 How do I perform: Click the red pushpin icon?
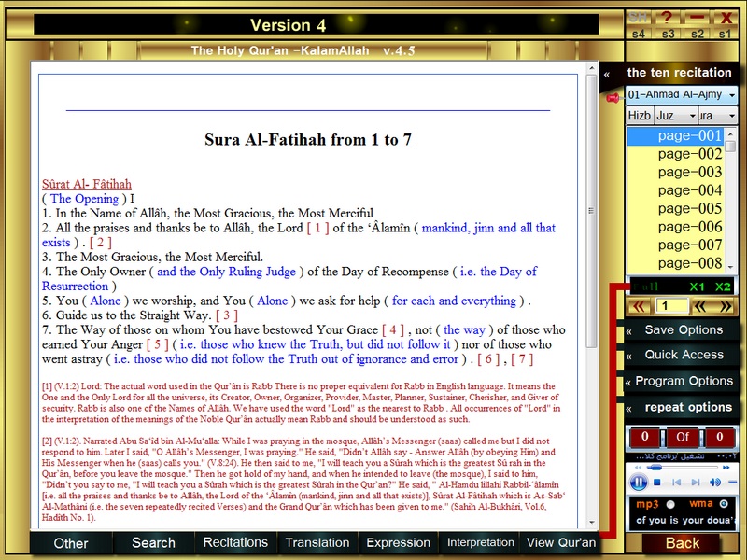tap(613, 96)
